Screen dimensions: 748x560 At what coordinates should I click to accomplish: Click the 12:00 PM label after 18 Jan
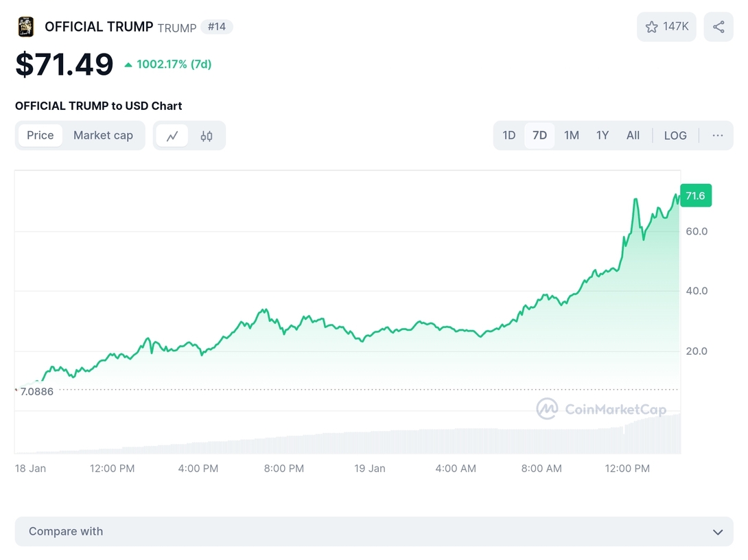point(112,469)
